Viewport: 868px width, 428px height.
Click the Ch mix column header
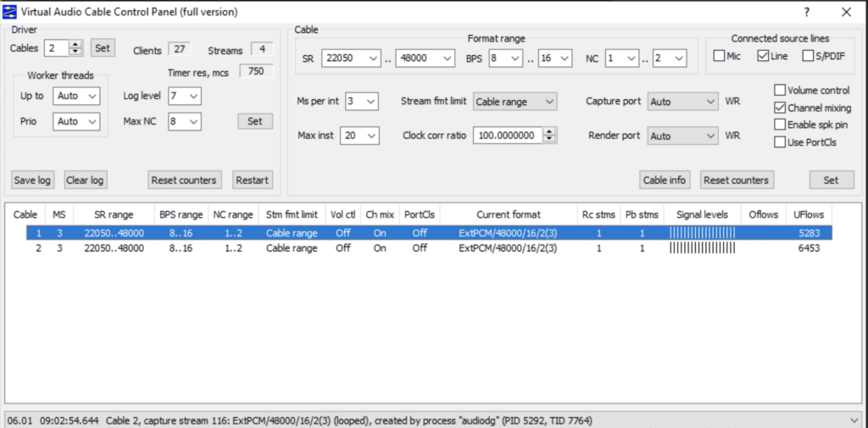coord(380,214)
